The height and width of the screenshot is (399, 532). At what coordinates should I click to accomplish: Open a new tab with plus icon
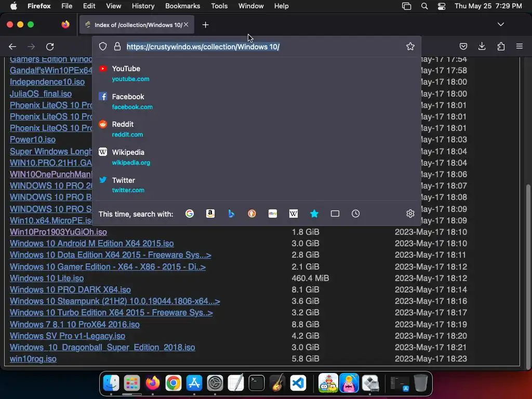tap(205, 25)
